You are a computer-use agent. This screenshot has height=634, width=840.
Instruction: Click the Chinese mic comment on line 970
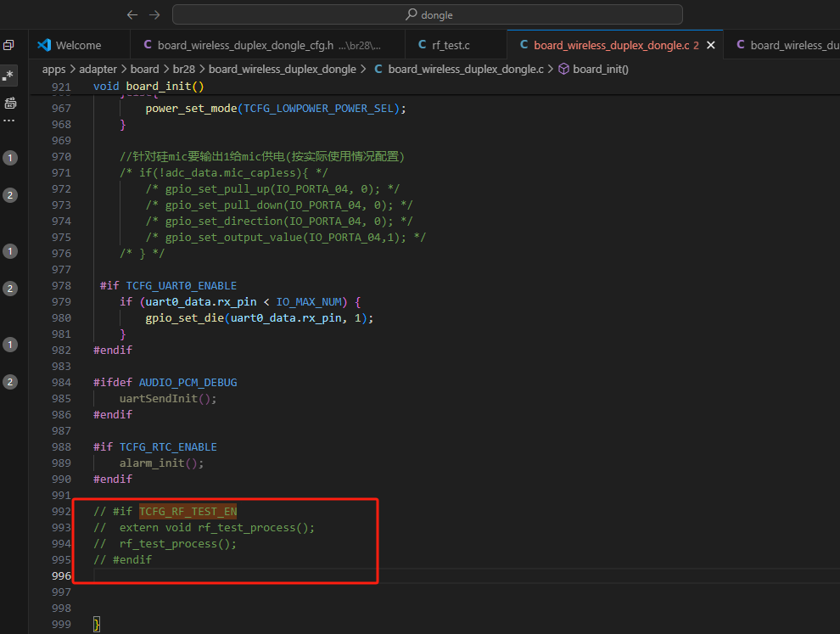tap(262, 156)
